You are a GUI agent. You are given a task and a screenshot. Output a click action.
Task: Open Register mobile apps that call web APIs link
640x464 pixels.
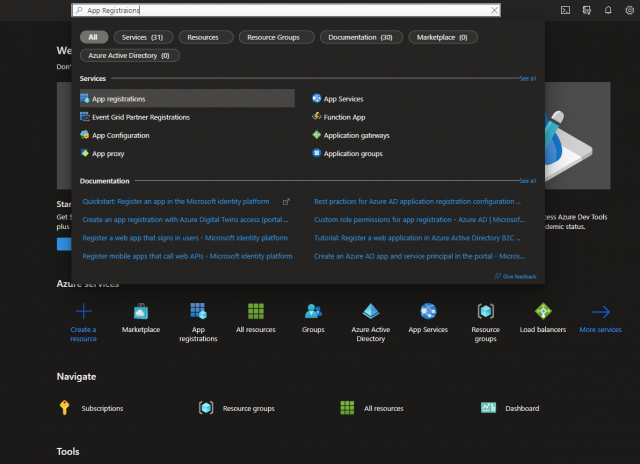[187, 256]
